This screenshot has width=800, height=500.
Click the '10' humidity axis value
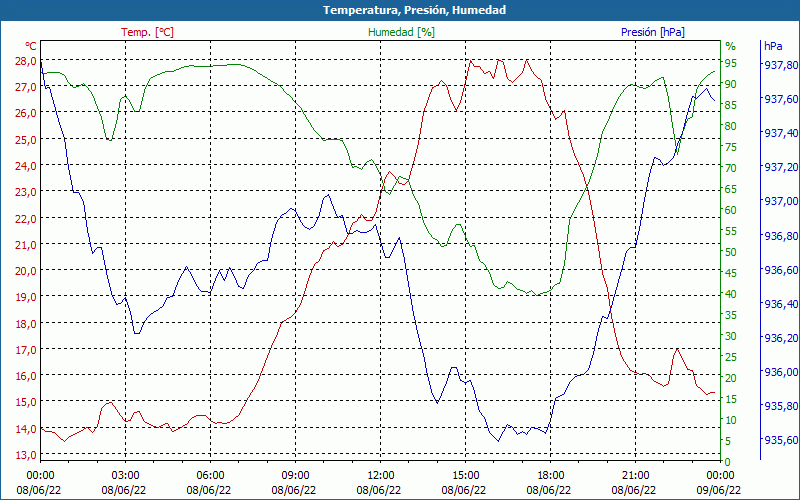[731, 420]
